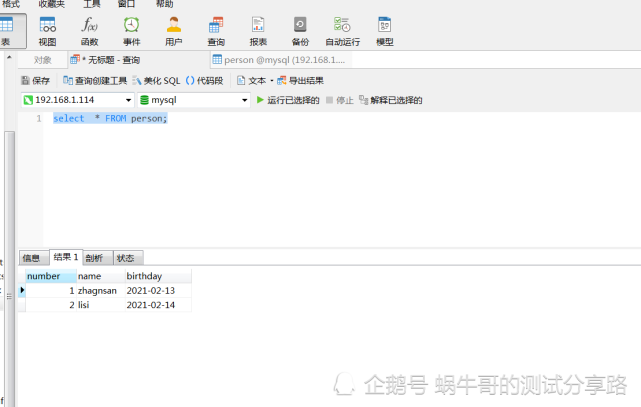This screenshot has height=407, width=641.
Task: Open the Model (模型) icon
Action: point(385,31)
